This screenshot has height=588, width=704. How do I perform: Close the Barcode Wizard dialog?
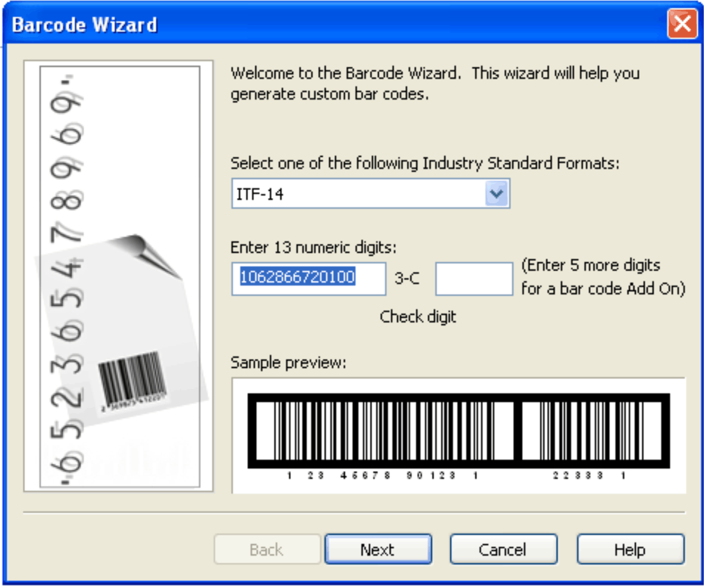click(x=682, y=24)
